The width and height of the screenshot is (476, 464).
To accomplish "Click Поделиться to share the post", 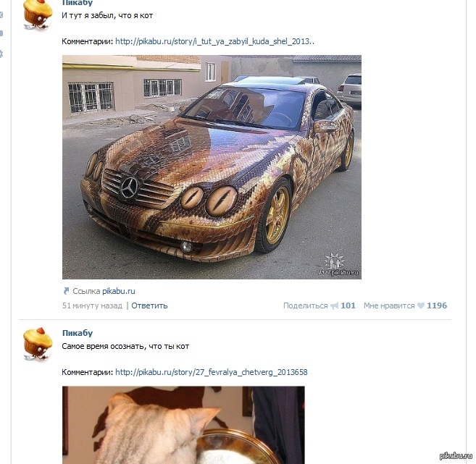I will 306,305.
